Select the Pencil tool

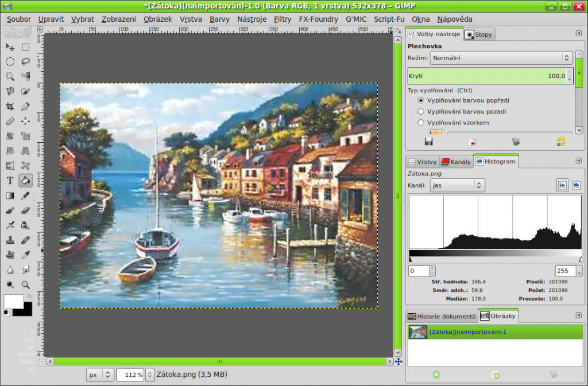(x=25, y=196)
